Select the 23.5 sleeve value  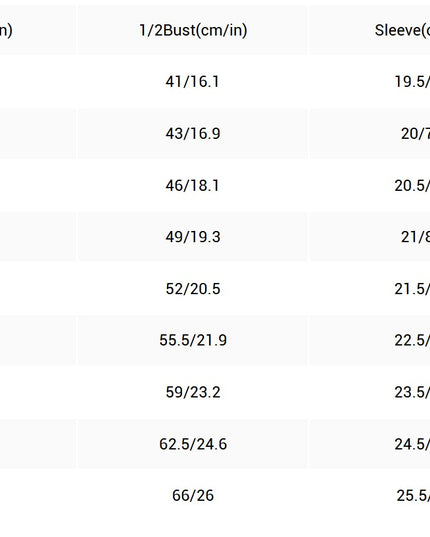click(412, 392)
